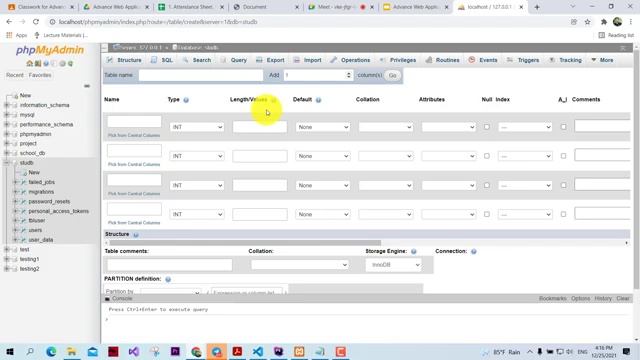The image size is (640, 360).
Task: Click the phpMyAdmin logo
Action: tap(50, 50)
